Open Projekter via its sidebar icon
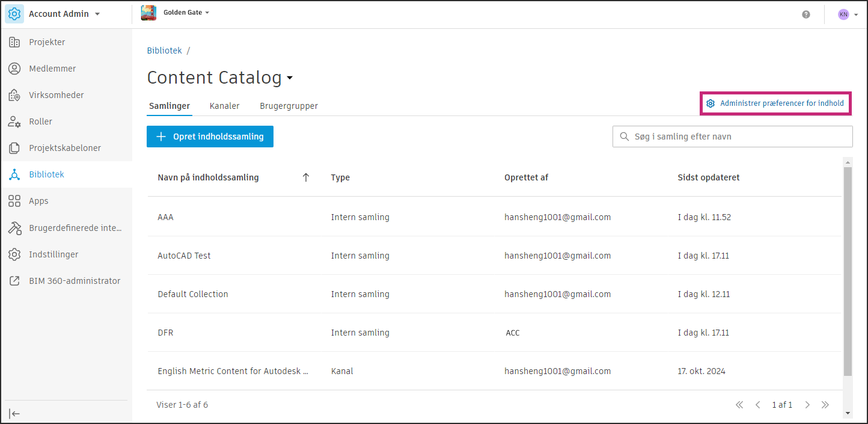This screenshot has width=868, height=424. coord(14,42)
